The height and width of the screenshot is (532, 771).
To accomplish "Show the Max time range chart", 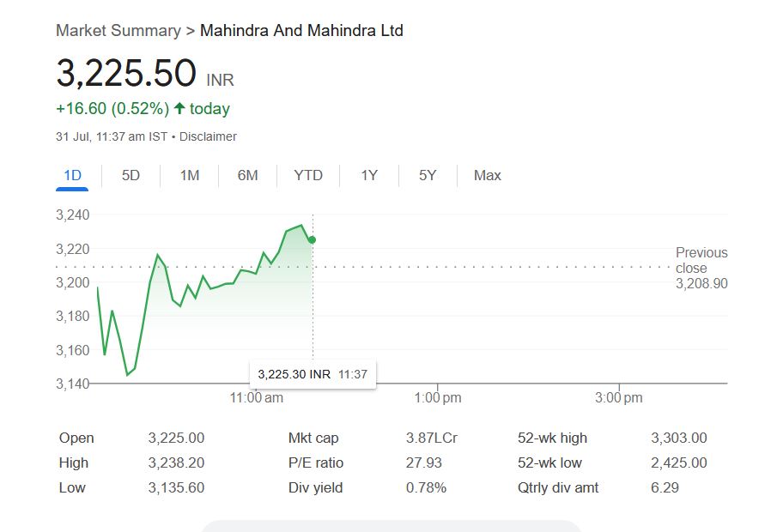I will [487, 175].
